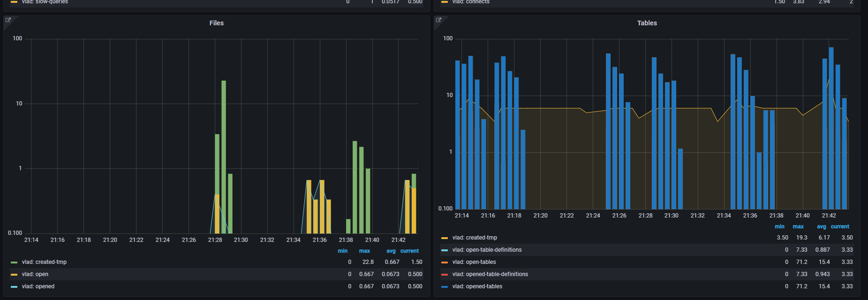Open the Tables panel external link icon

coord(438,20)
